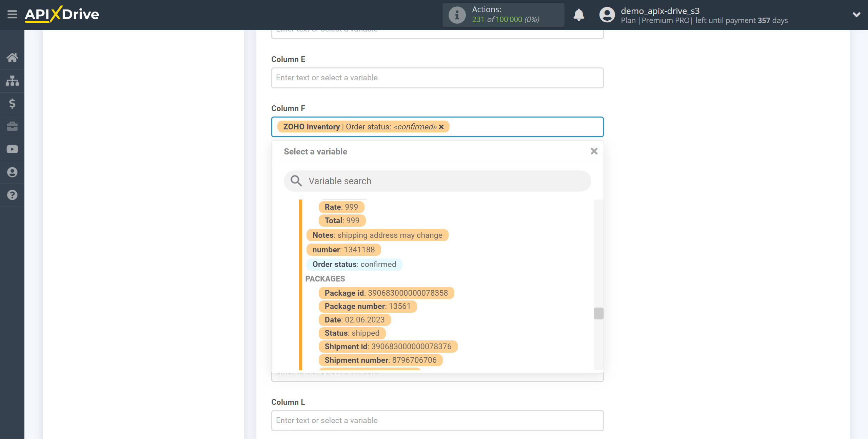
Task: Open the hamburger menu
Action: coord(12,15)
